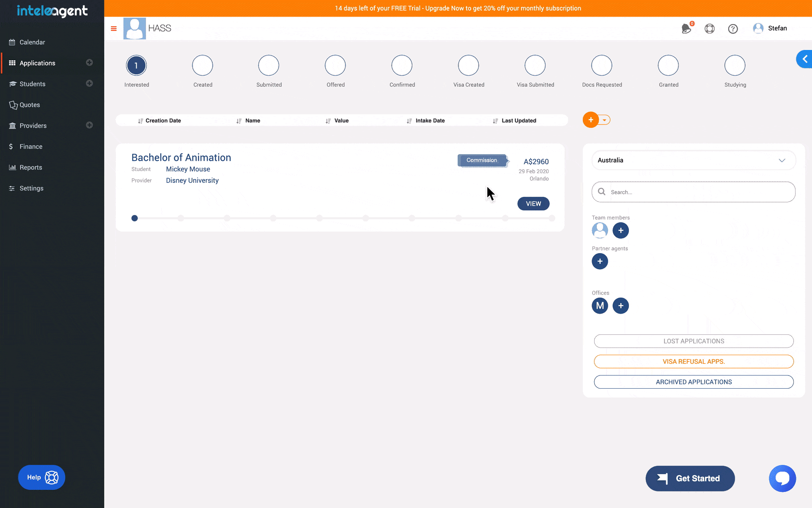The image size is (812, 508).
Task: Open the question mark help icon
Action: [x=732, y=28]
